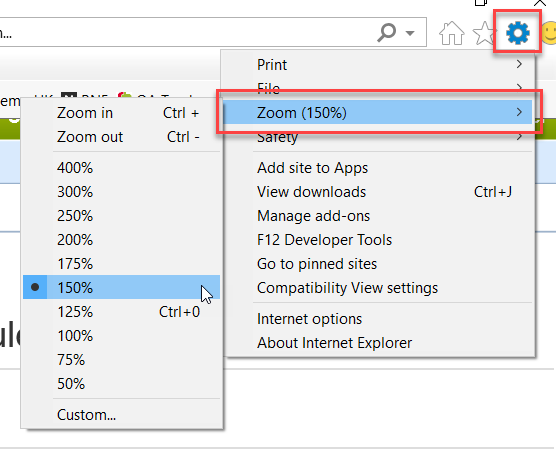Select Manage add-ons
Screen dimensions: 556x451
pos(377,216)
